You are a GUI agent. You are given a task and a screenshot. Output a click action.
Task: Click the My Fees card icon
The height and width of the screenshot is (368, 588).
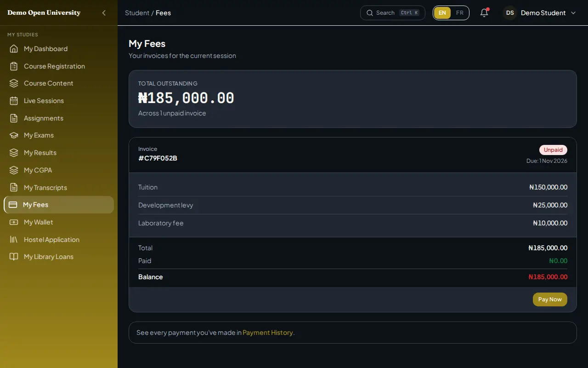coord(13,205)
